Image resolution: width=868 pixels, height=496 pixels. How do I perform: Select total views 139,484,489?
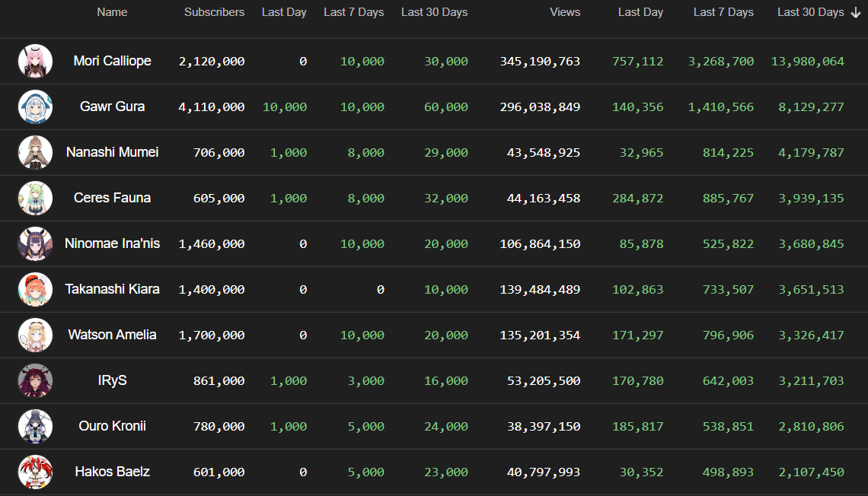[x=540, y=290]
